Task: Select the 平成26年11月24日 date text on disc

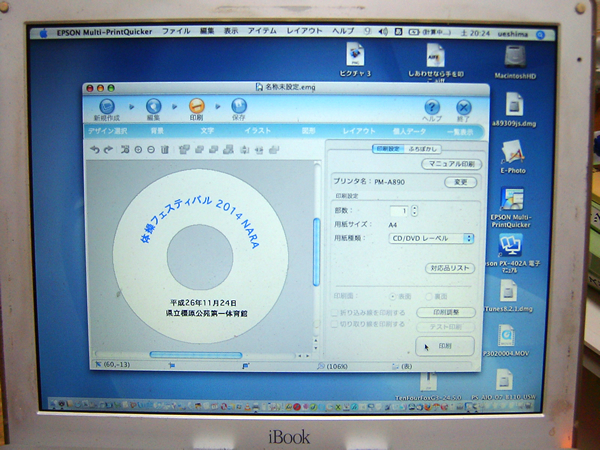Action: (203, 303)
